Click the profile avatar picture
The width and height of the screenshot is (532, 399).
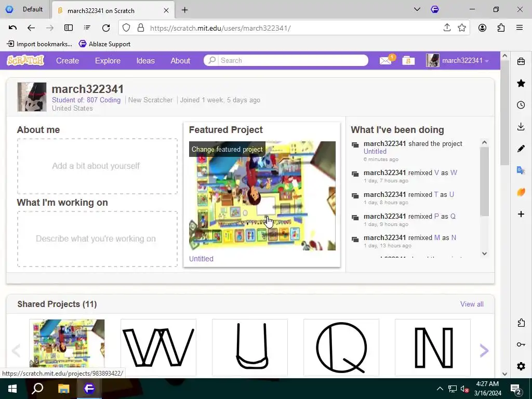32,97
